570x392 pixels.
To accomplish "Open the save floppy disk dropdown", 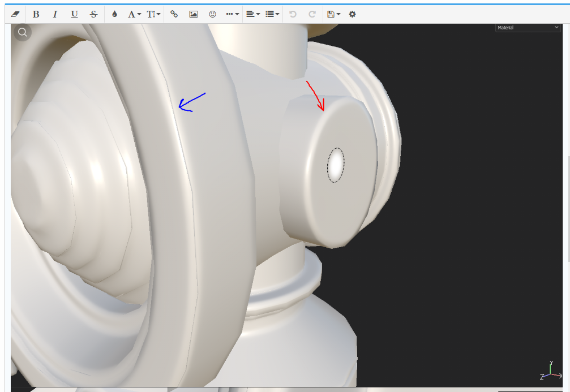I will pos(333,14).
